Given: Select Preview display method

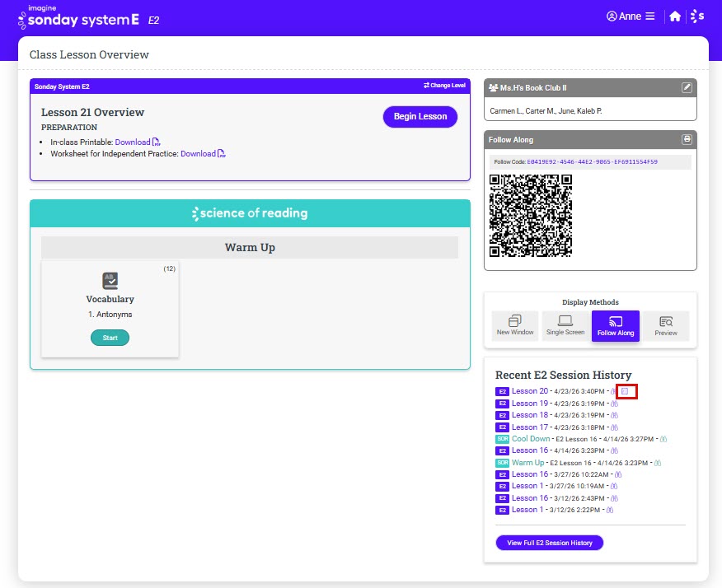Looking at the screenshot, I should 666,326.
